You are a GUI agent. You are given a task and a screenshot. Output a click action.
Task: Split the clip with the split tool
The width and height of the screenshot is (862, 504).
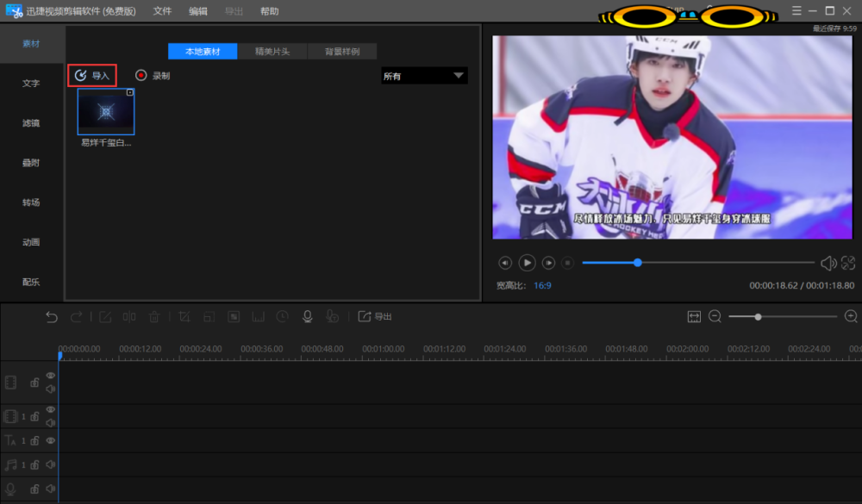[x=129, y=316]
